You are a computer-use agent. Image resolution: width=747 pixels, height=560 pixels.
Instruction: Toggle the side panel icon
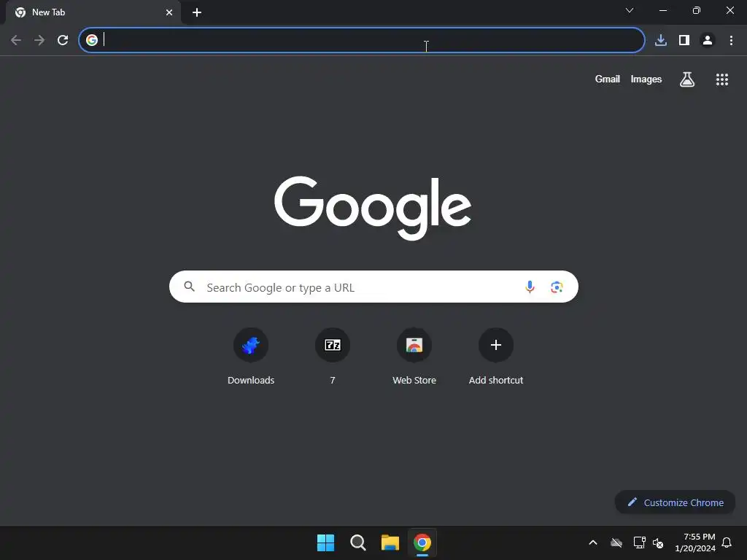point(684,40)
